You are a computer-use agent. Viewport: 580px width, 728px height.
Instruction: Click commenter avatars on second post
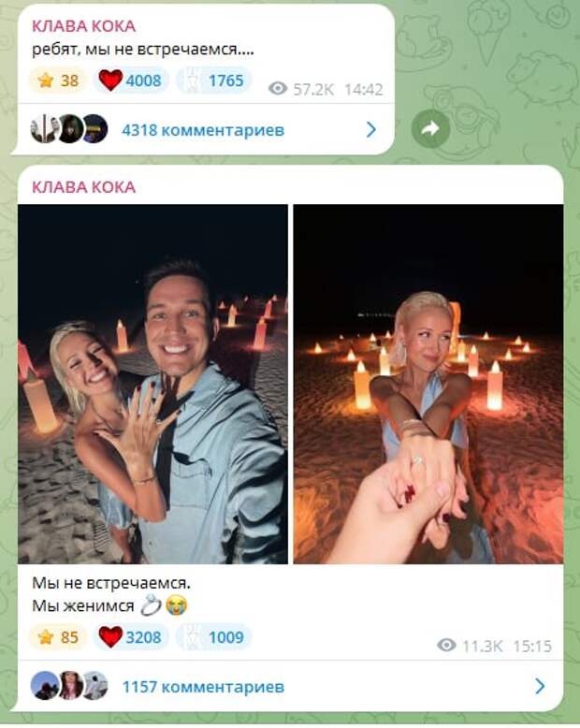[69, 685]
